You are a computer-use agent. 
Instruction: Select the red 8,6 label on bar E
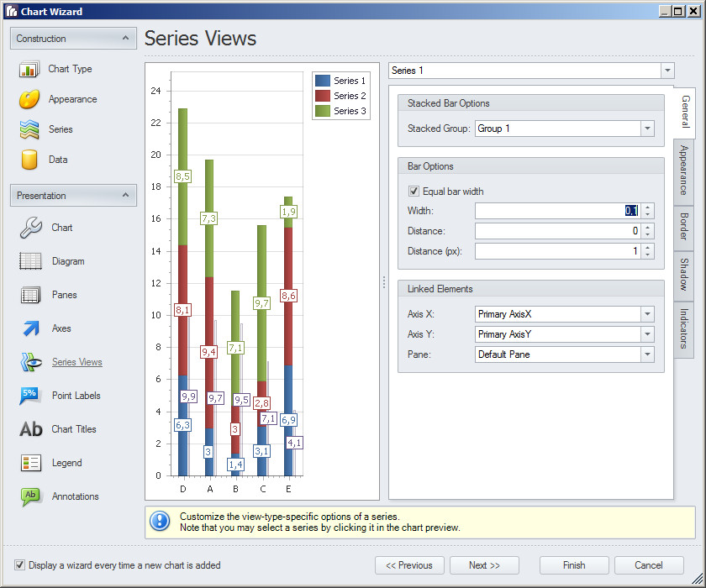tap(288, 296)
